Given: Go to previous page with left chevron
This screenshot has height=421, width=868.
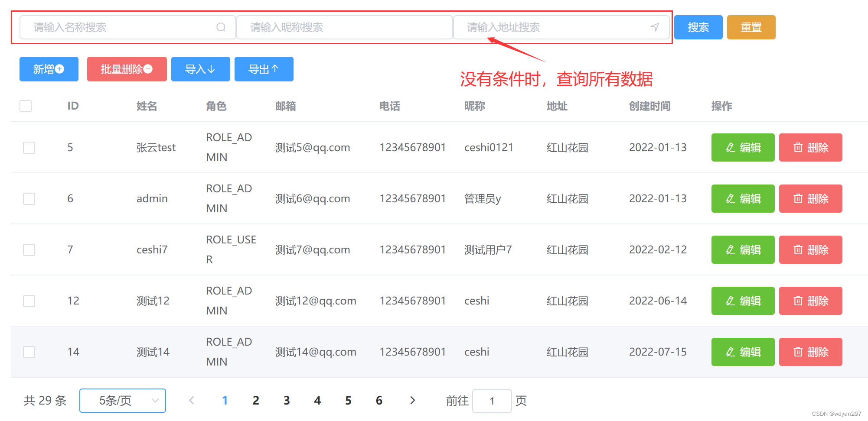Looking at the screenshot, I should [192, 401].
